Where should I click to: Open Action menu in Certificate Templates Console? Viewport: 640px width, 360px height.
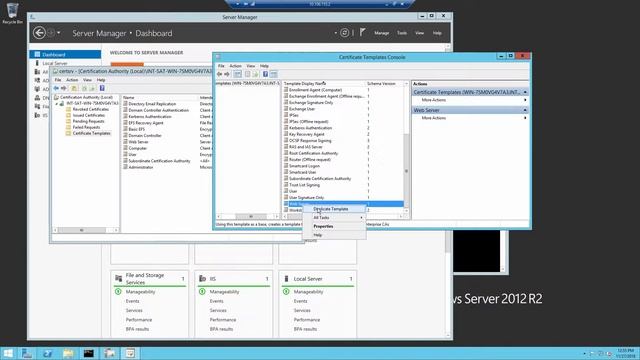tap(236, 66)
